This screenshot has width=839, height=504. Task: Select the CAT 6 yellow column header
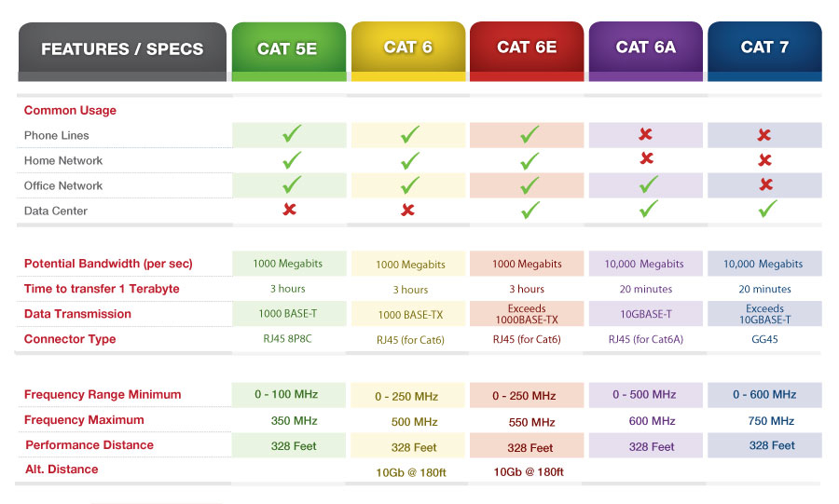pyautogui.click(x=407, y=48)
